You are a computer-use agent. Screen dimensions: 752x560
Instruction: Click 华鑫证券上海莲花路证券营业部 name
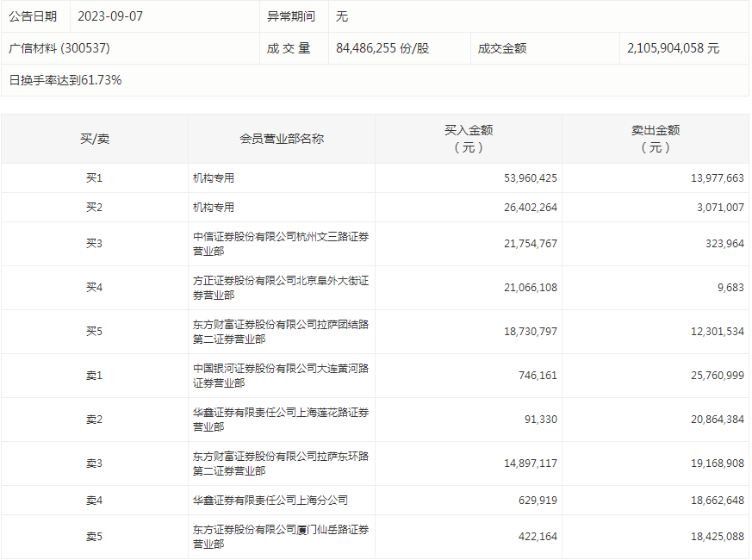pos(281,420)
